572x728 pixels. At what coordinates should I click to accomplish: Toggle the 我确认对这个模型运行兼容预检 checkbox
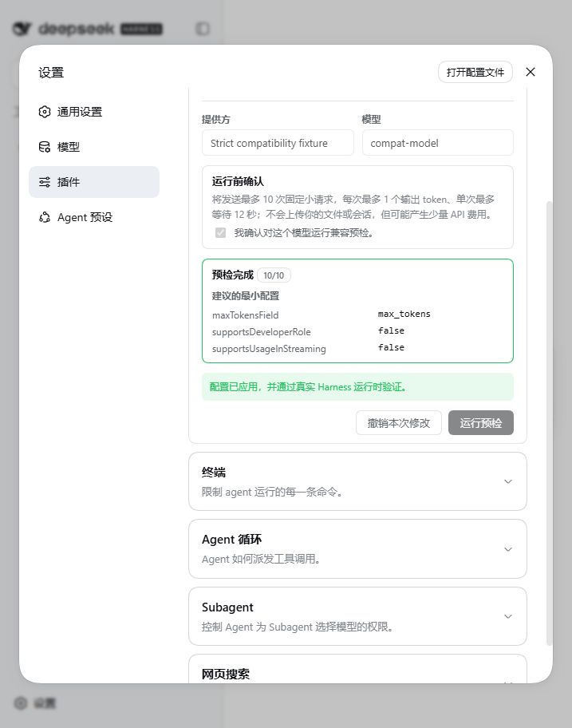pos(221,232)
